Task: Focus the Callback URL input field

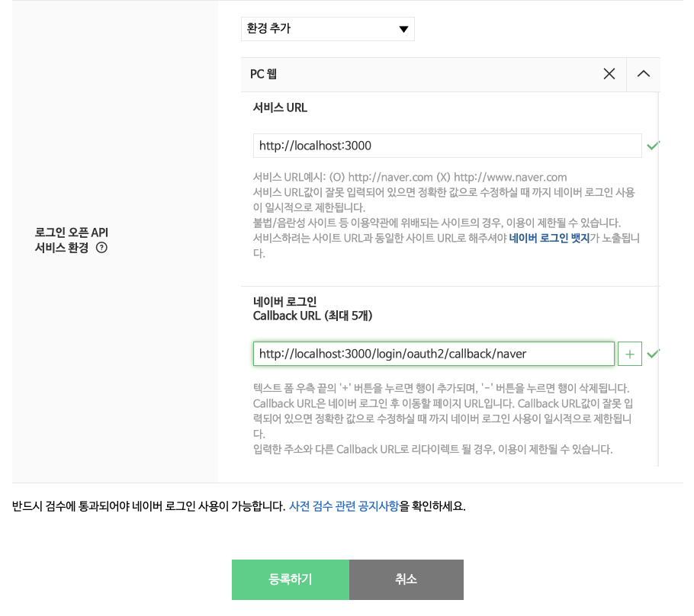Action: (434, 354)
